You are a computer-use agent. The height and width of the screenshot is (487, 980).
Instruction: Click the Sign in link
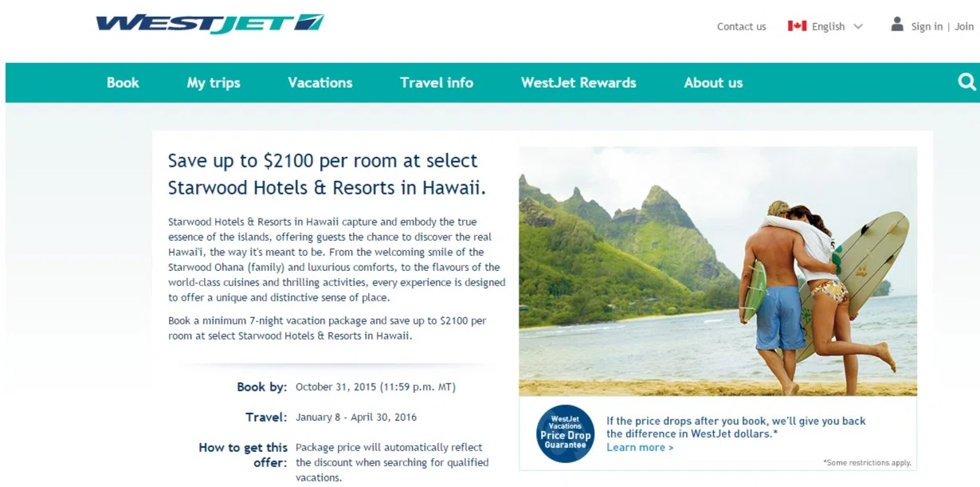(x=927, y=26)
